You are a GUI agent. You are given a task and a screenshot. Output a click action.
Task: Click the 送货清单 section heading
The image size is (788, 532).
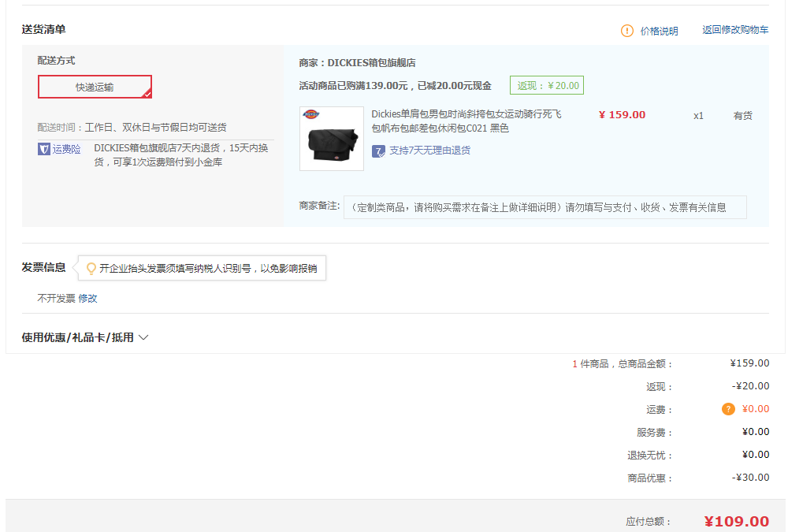(x=43, y=30)
